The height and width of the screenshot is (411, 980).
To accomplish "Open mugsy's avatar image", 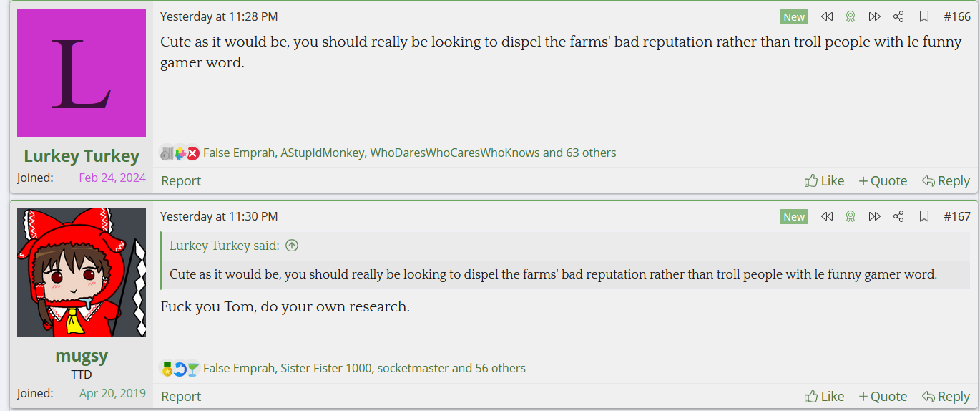I will click(x=82, y=273).
